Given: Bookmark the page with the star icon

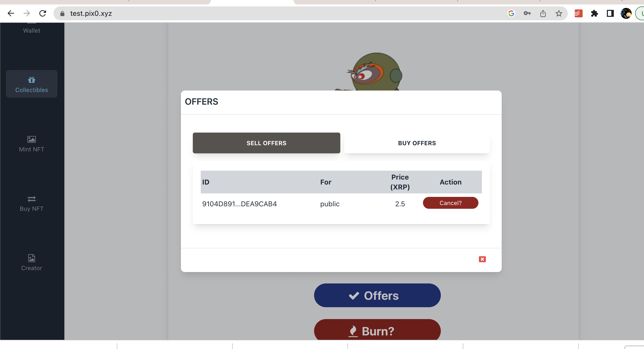Looking at the screenshot, I should click(x=559, y=13).
